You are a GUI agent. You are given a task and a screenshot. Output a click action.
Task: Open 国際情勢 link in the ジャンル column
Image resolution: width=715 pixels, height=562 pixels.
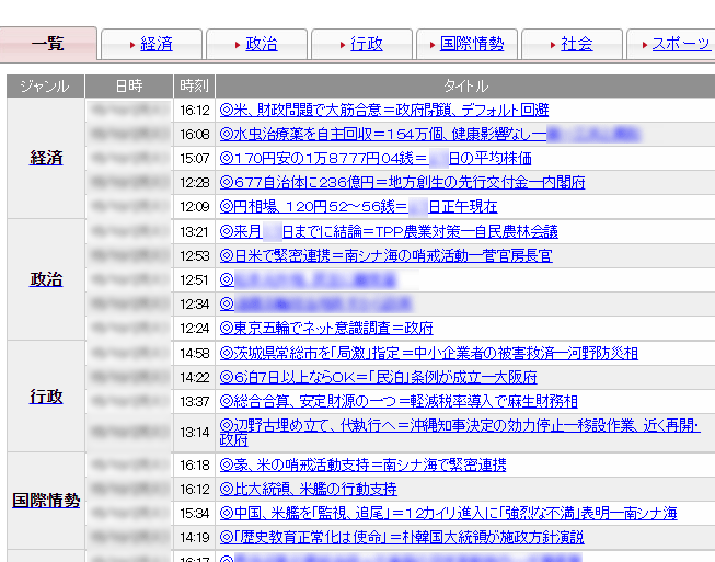46,501
